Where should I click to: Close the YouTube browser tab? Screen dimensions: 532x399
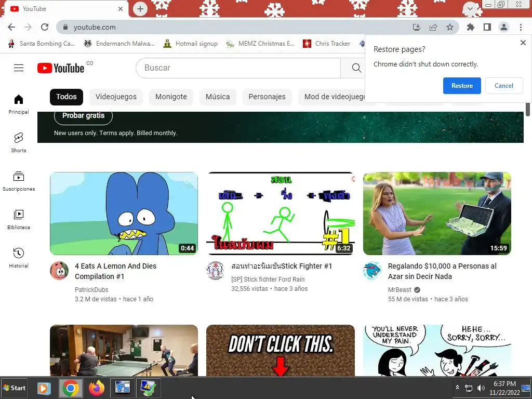point(121,9)
